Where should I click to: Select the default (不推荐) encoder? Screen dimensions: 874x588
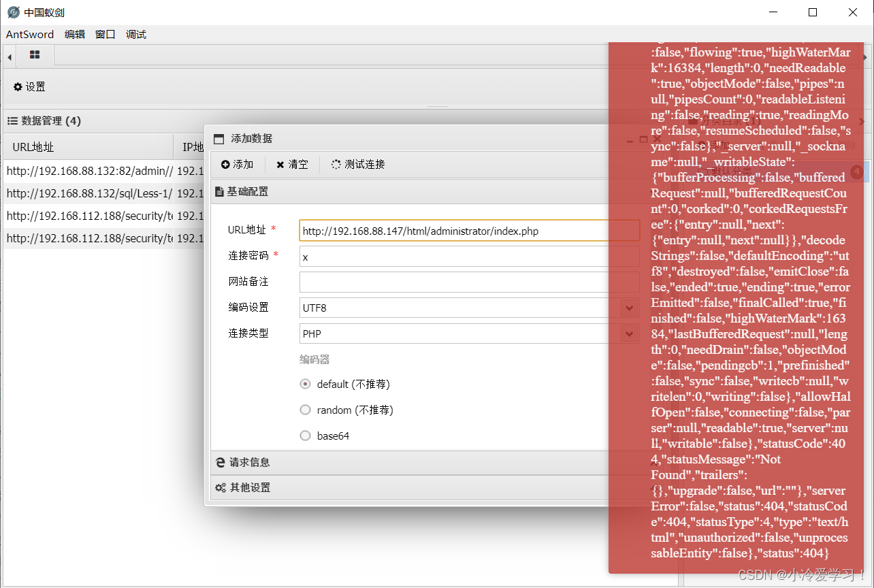(306, 385)
